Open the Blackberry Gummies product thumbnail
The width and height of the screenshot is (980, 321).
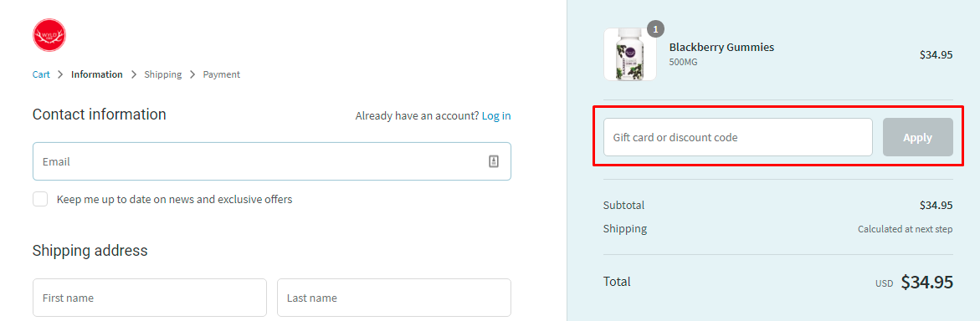(x=630, y=54)
